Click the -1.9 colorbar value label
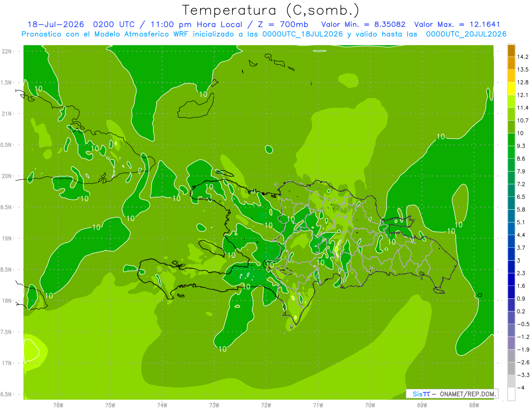This screenshot has width=532, height=411. point(523,349)
